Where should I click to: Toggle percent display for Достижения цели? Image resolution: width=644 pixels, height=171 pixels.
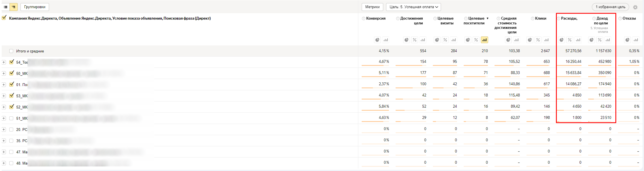[x=415, y=40]
